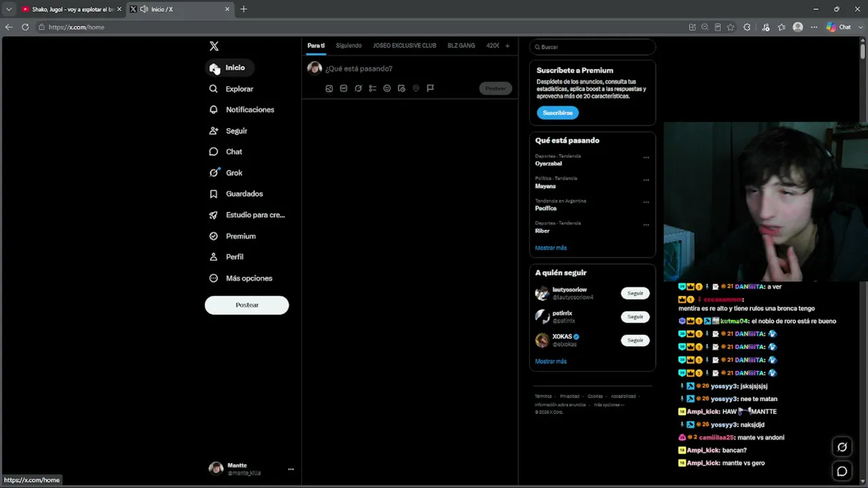Add a poll to the post
This screenshot has height=488, width=868.
click(x=372, y=88)
